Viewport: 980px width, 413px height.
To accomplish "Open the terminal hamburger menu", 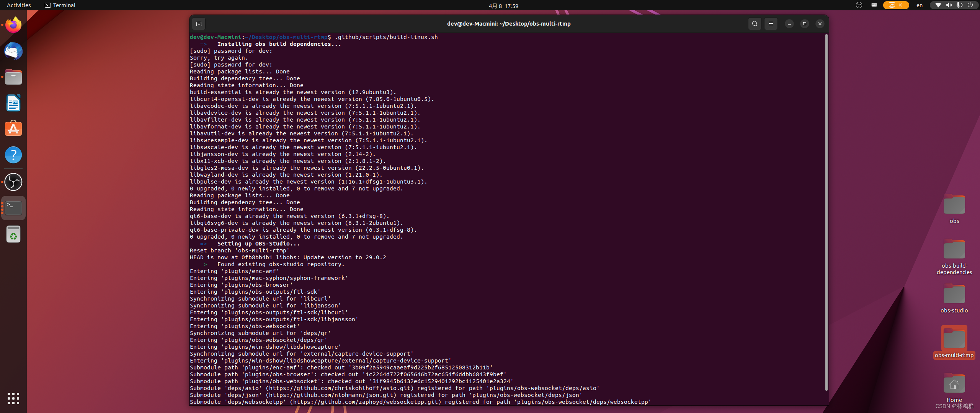I will [771, 24].
